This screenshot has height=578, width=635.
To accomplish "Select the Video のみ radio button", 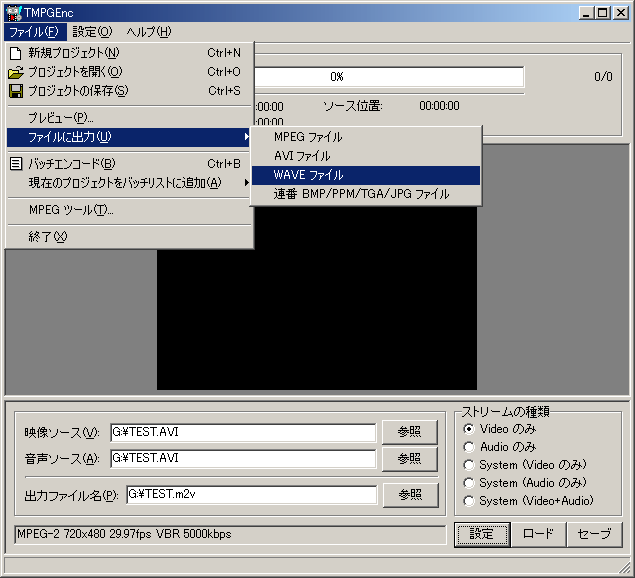I will (469, 429).
